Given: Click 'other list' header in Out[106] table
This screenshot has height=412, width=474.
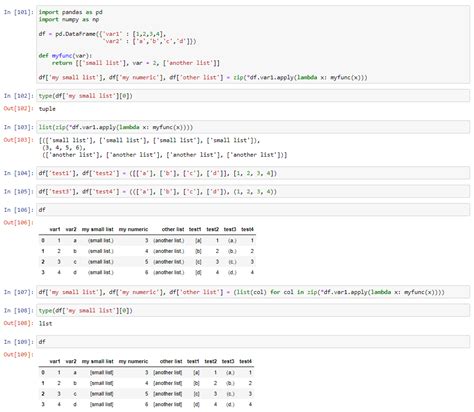Looking at the screenshot, I should tap(173, 229).
